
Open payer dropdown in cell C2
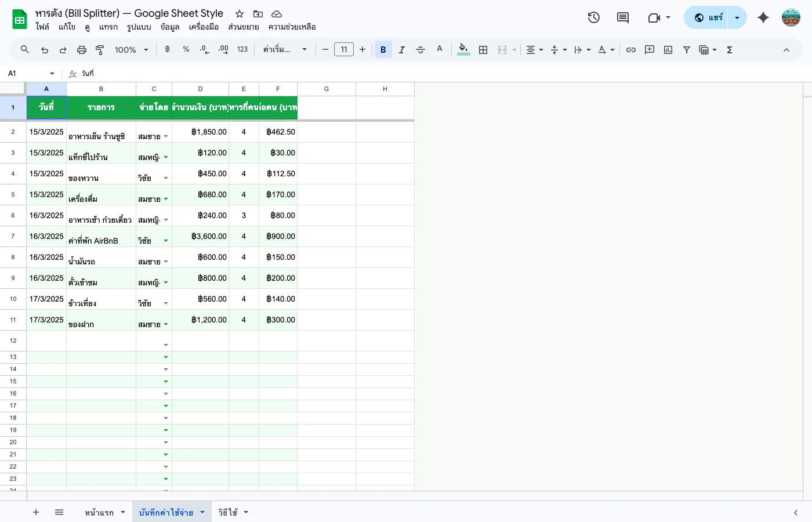click(166, 137)
